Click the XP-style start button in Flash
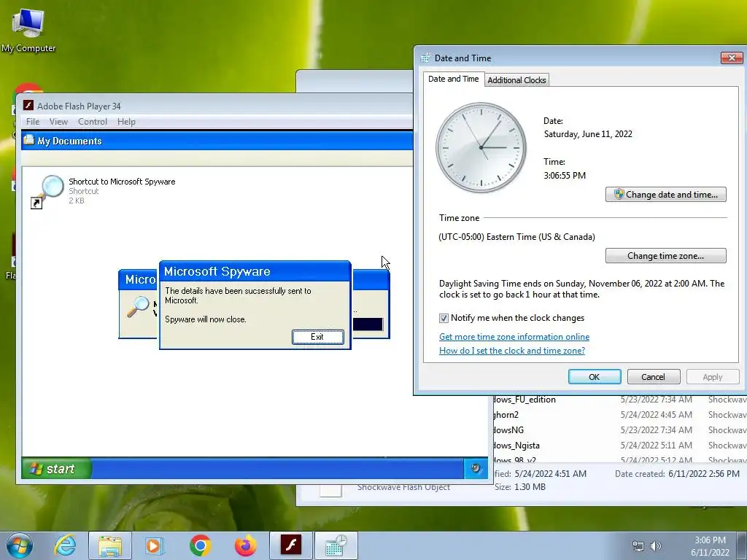The image size is (747, 560). [x=56, y=469]
